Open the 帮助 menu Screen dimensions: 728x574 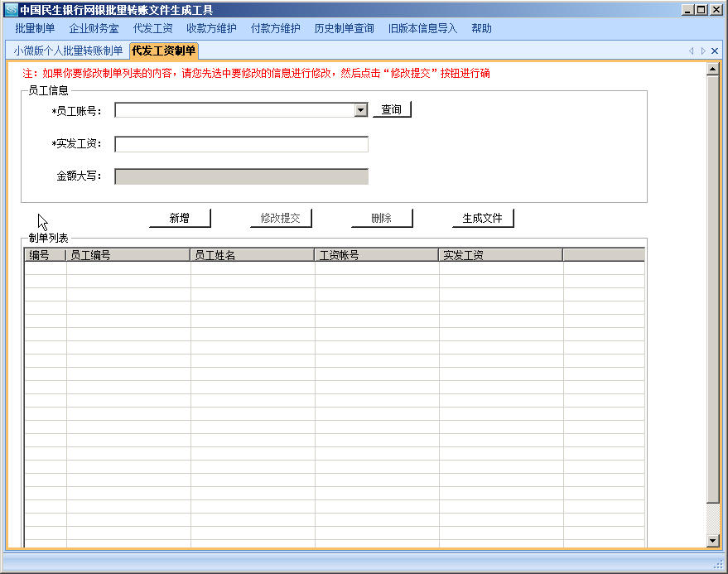click(x=481, y=27)
